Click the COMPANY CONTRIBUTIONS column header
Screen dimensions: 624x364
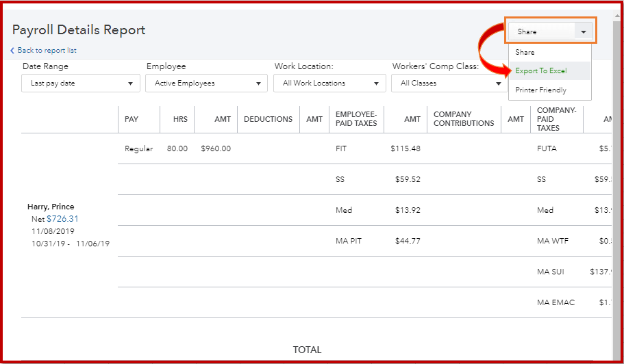tap(464, 119)
